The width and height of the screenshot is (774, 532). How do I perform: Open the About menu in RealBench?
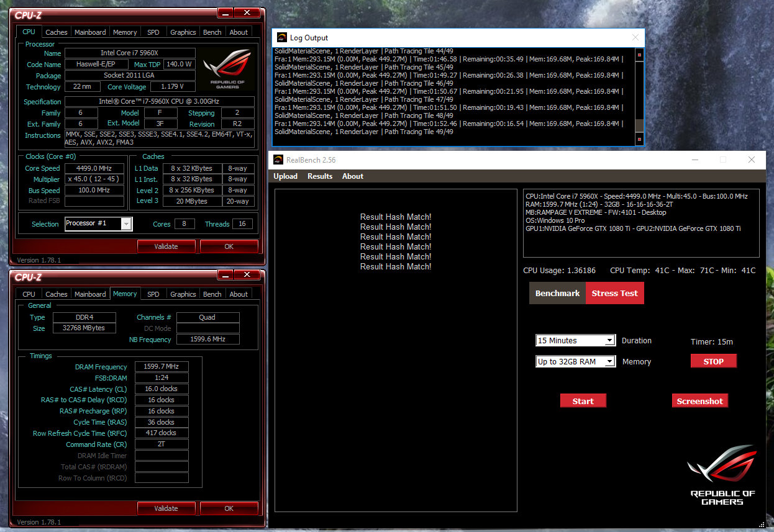[353, 176]
